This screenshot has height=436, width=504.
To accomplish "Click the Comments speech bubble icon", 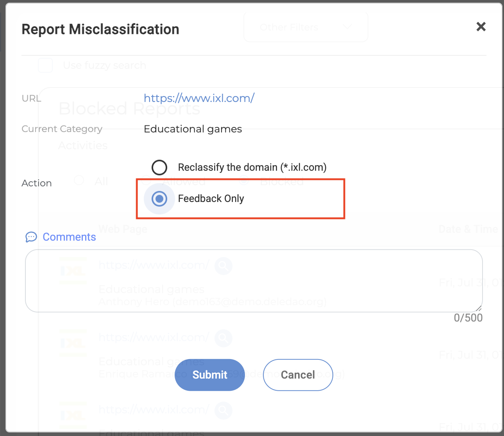I will click(x=31, y=237).
